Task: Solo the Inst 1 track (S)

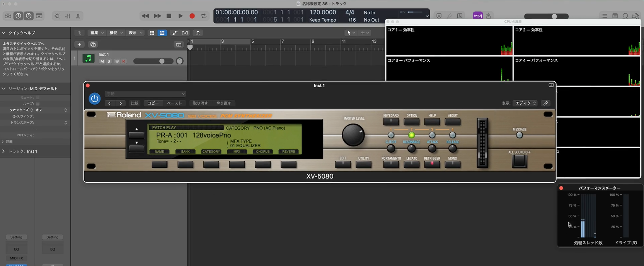Action: coord(109,61)
